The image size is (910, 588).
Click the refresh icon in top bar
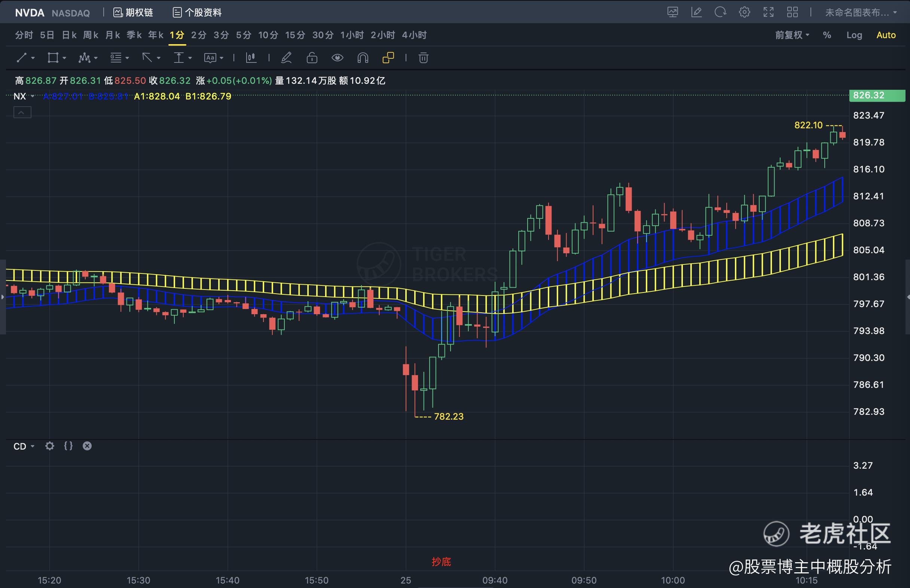pos(720,12)
